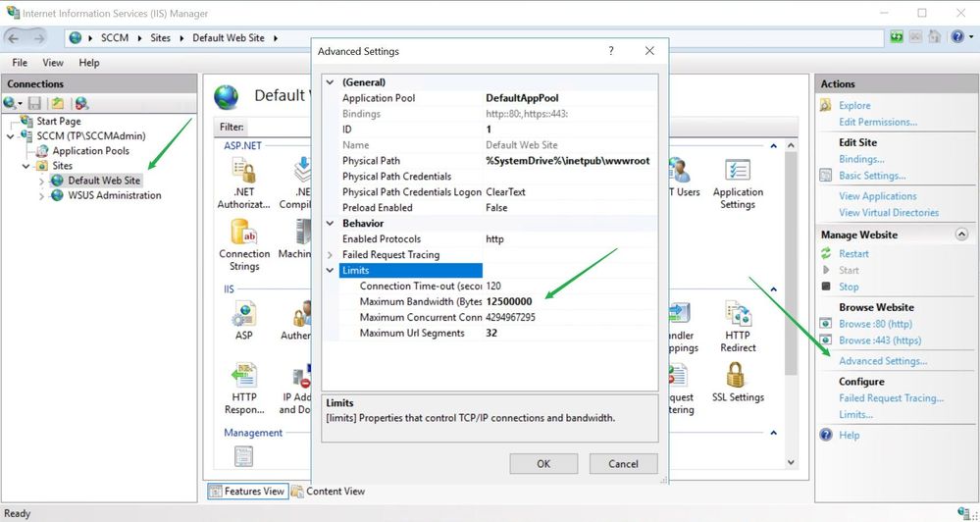Collapse the Behavior section in Advanced Settings
This screenshot has height=522, width=980.
[330, 223]
